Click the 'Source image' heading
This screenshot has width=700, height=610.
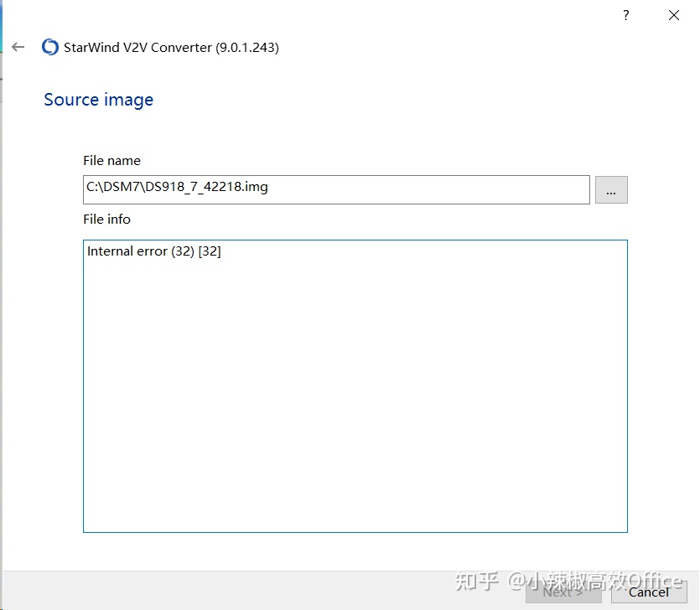tap(99, 100)
